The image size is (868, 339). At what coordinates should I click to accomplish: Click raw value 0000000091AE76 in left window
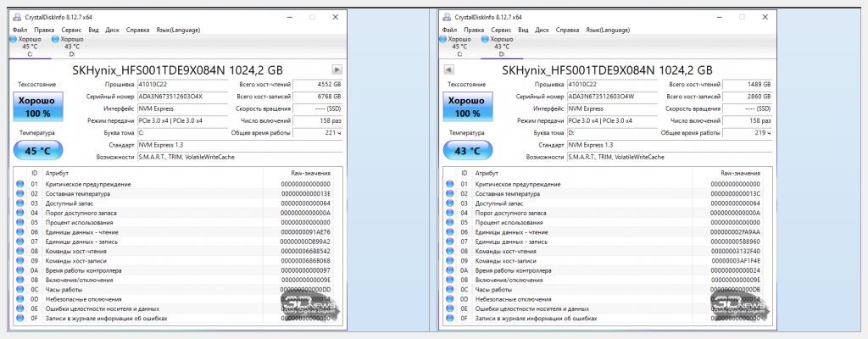point(305,232)
